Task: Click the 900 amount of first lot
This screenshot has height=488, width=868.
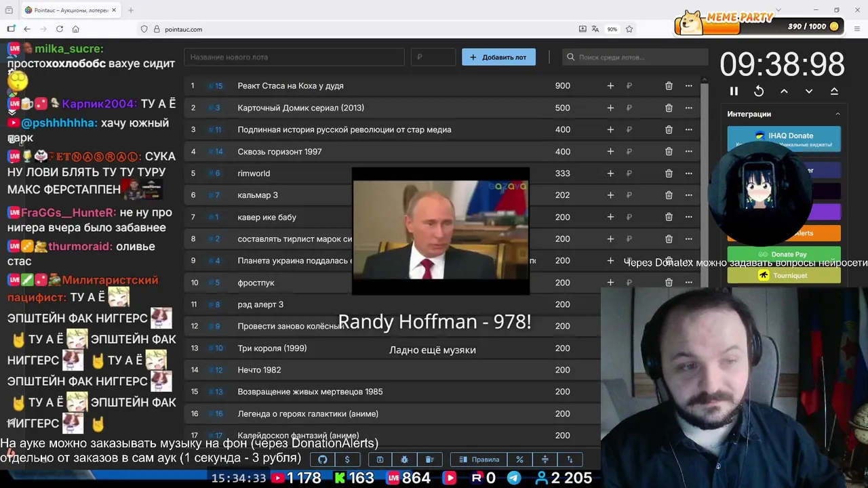Action: [562, 86]
